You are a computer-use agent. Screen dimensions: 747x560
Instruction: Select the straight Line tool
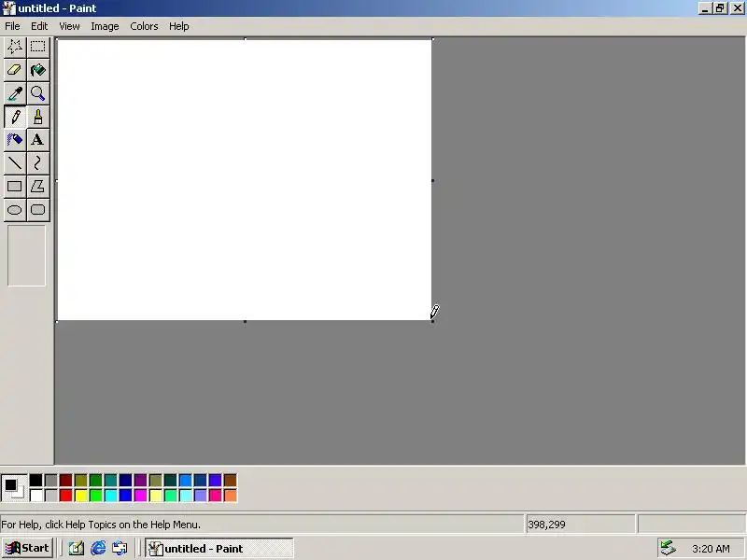point(15,163)
